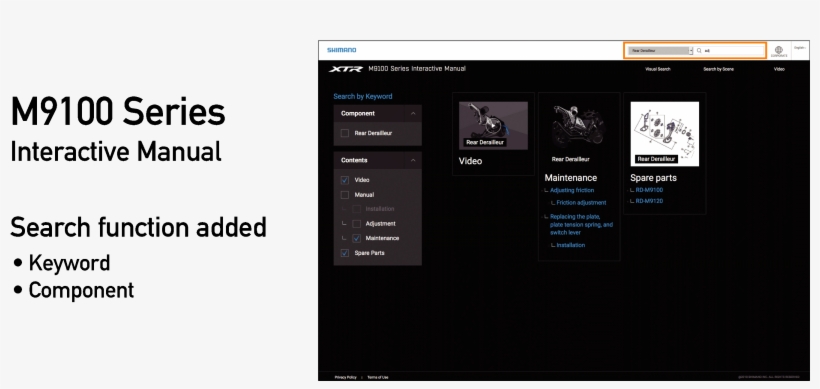Click the magnifier search icon
The width and height of the screenshot is (820, 389).
coord(699,51)
